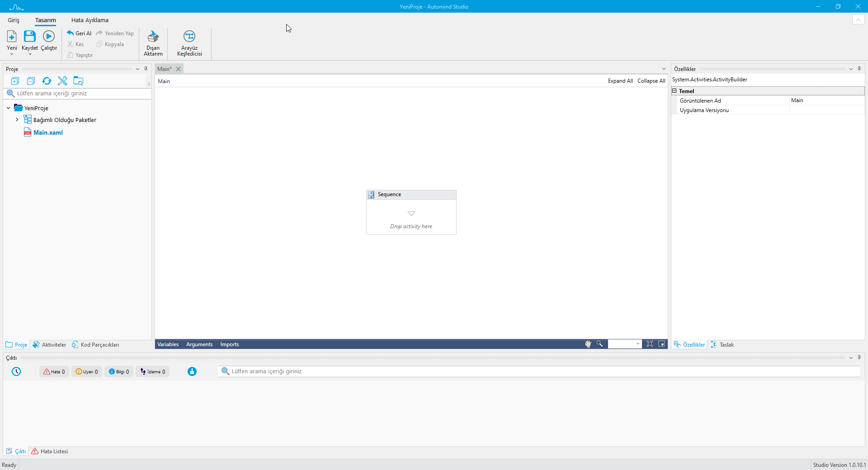The image size is (868, 470).
Task: Click the refresh icon in Proje panel
Action: pos(47,81)
